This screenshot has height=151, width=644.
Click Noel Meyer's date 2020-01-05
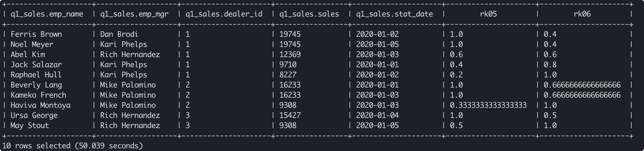tap(377, 44)
